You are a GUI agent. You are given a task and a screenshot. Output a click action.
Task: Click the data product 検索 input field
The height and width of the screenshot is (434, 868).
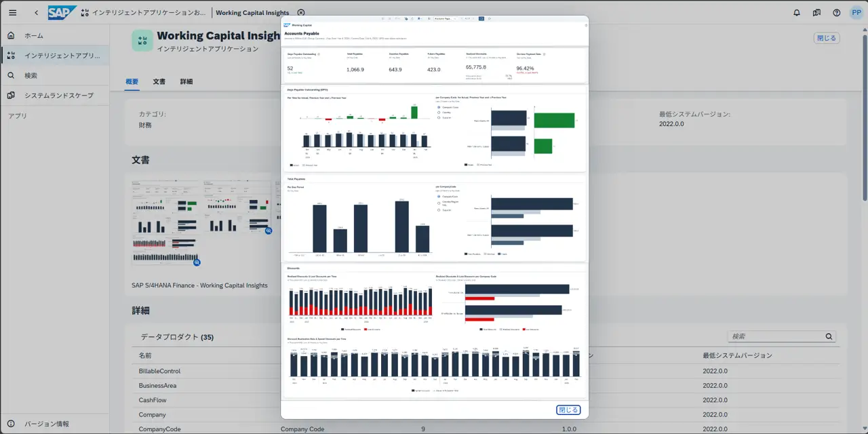[775, 336]
